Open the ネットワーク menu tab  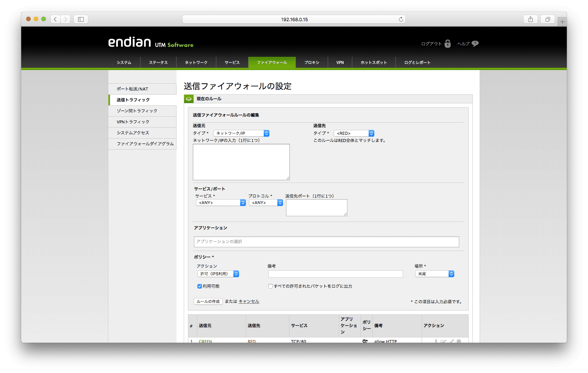196,62
